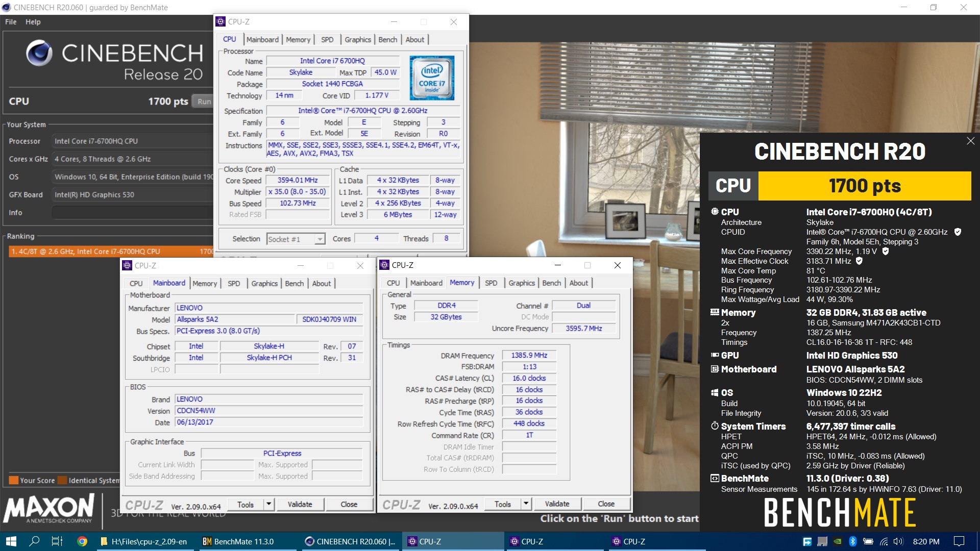Image resolution: width=980 pixels, height=551 pixels.
Task: Open the FastCopy-style tray icon
Action: point(807,541)
